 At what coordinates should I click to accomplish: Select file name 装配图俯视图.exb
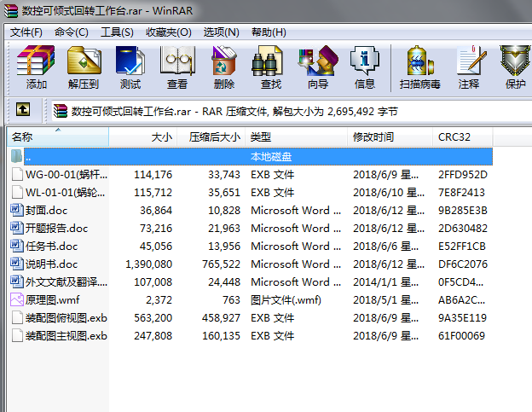tap(66, 318)
